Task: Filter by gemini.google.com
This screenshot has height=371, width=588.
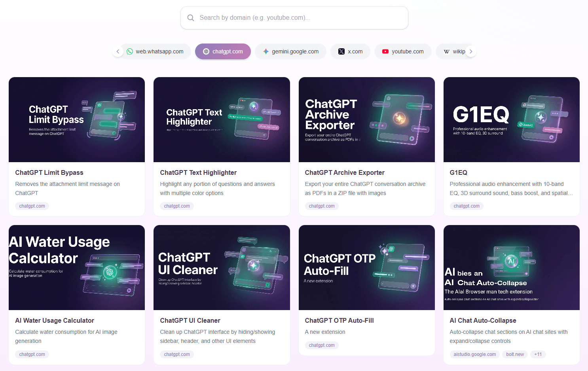Action: 291,51
